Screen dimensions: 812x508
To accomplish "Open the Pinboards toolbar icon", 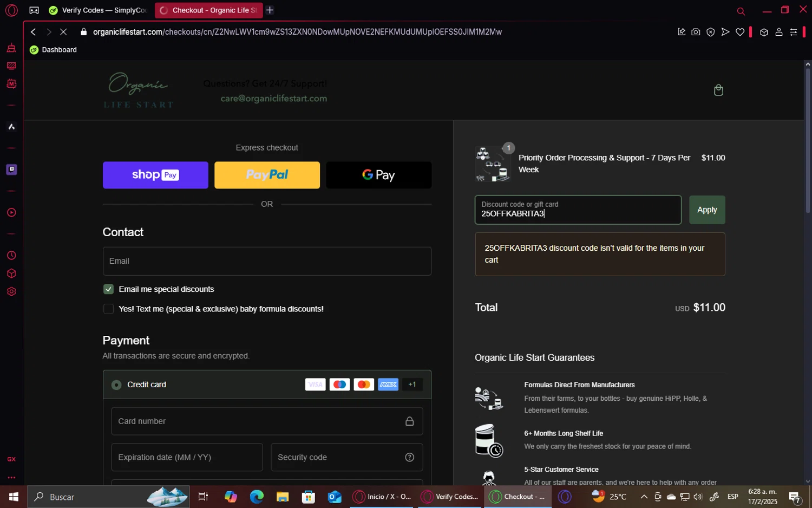I will 682,32.
